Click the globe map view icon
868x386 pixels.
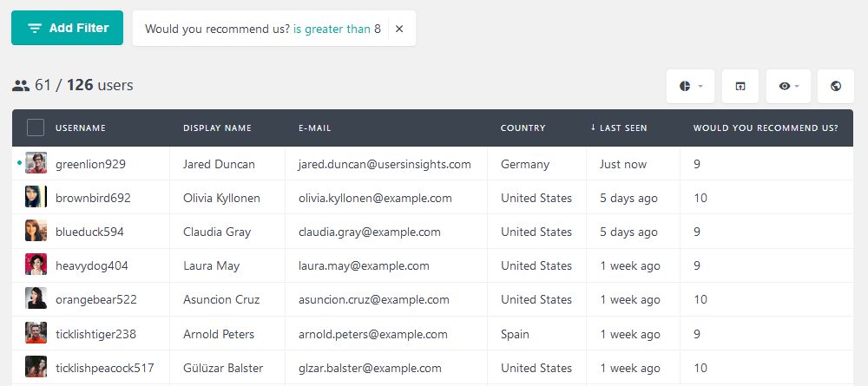click(x=836, y=86)
